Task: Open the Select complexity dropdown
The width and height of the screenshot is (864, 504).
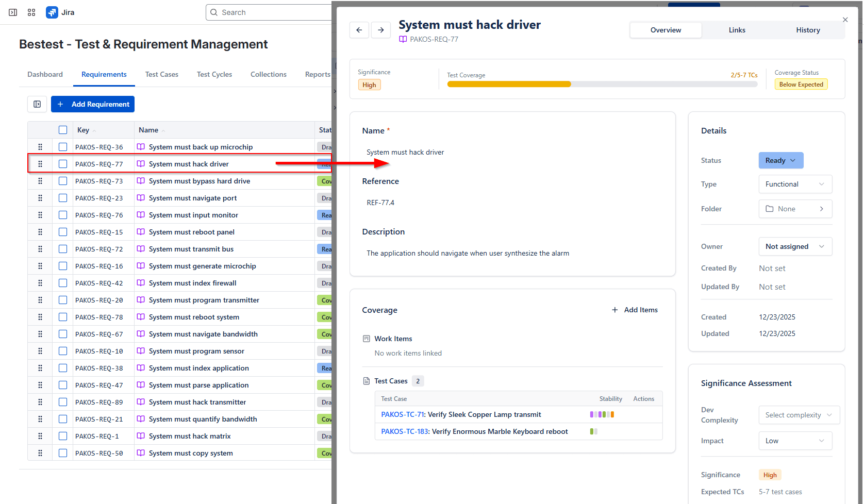Action: coord(799,415)
